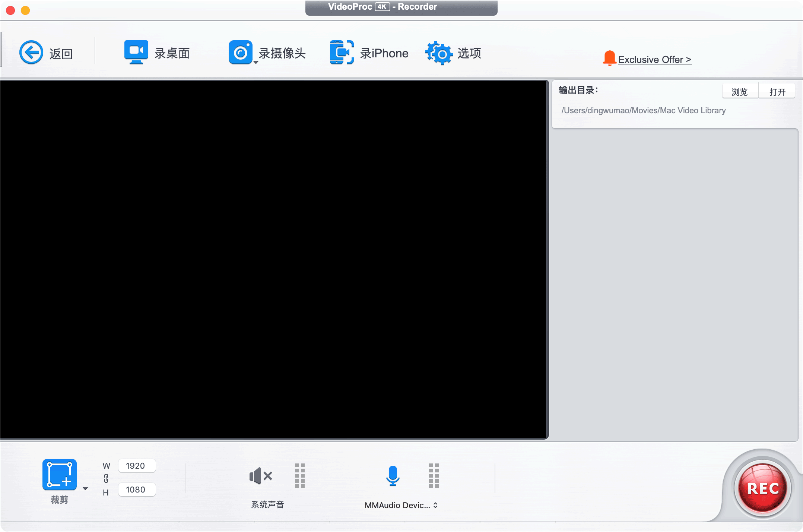Image resolution: width=803 pixels, height=532 pixels.
Task: Choose the record iPhone icon
Action: click(341, 52)
